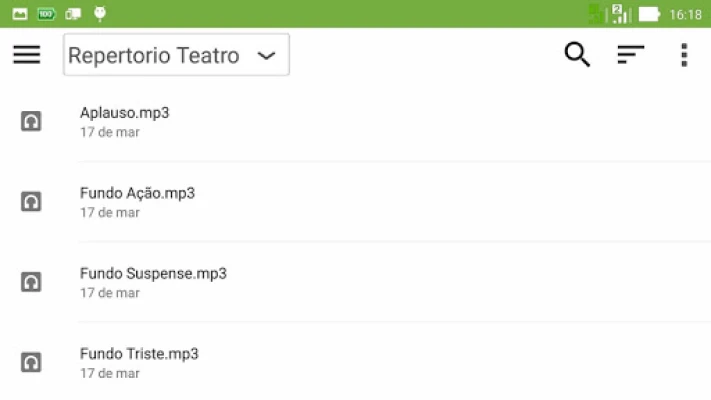Image resolution: width=711 pixels, height=400 pixels.
Task: Tap the picture notification icon in status bar
Action: [x=20, y=14]
